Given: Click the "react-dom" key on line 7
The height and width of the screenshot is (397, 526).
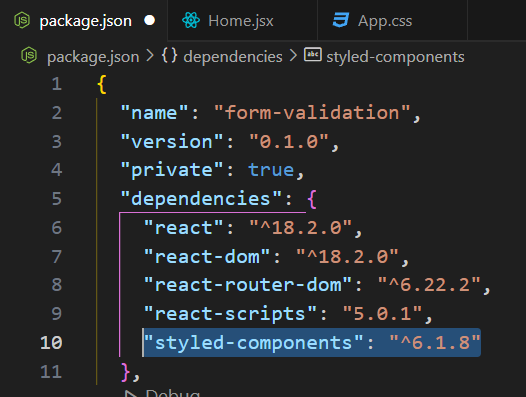Looking at the screenshot, I should pos(207,257).
